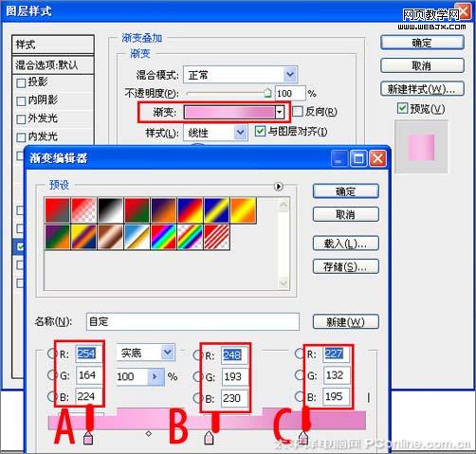Click the 新建样式(W) button
This screenshot has height=454, width=476.
(422, 89)
